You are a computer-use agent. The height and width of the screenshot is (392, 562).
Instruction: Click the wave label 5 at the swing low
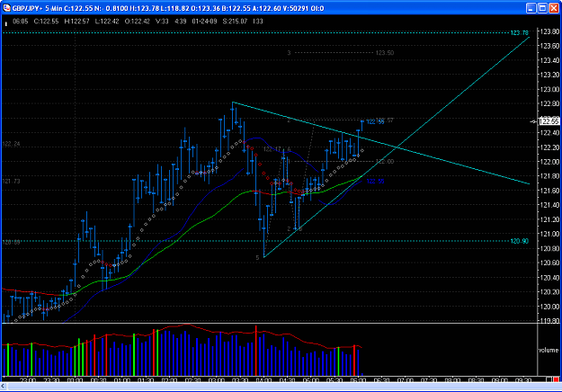pyautogui.click(x=257, y=258)
